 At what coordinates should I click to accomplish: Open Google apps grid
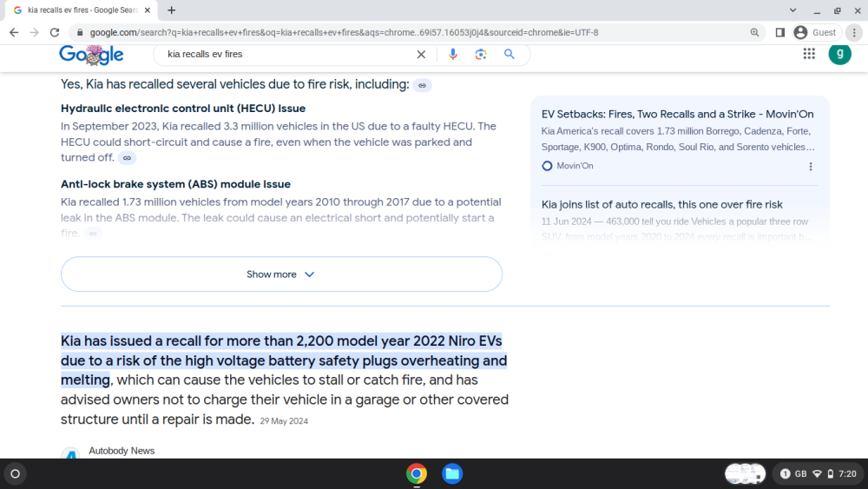pos(809,54)
